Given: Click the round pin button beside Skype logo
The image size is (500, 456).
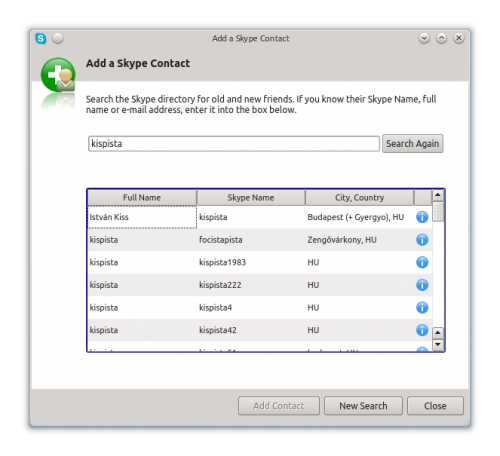Looking at the screenshot, I should point(58,38).
